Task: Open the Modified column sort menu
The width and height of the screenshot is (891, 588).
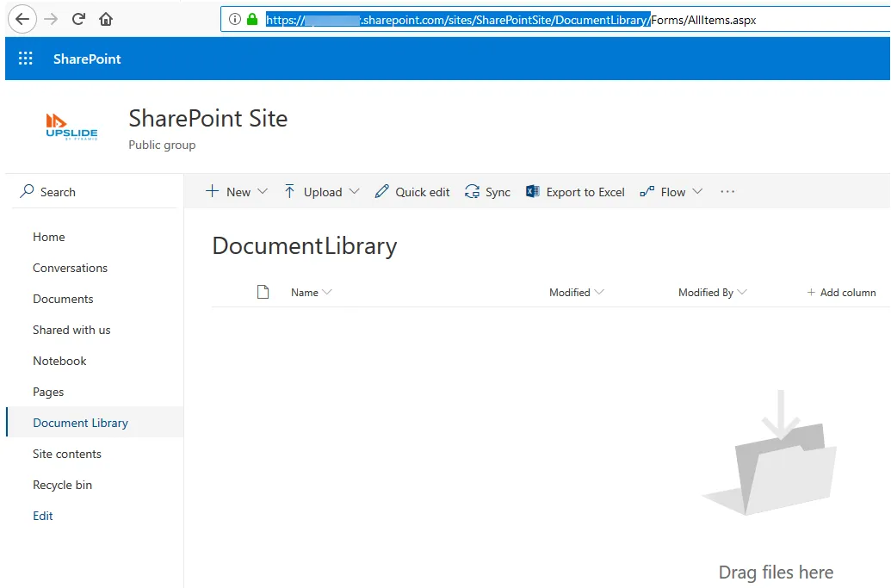Action: coord(576,292)
